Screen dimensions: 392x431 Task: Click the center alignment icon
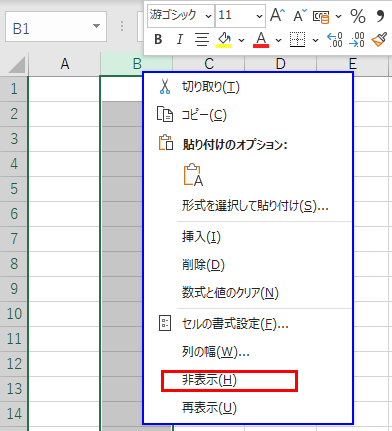tap(202, 40)
